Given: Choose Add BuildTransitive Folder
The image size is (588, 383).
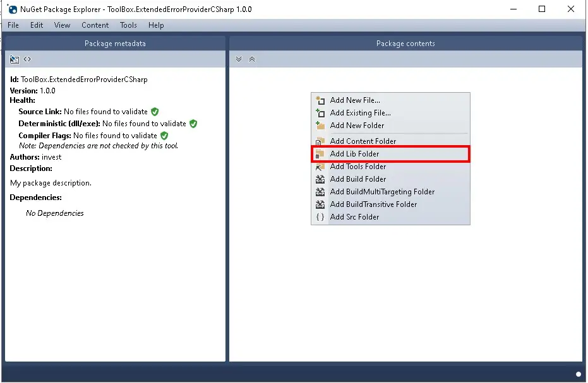Looking at the screenshot, I should point(390,204).
